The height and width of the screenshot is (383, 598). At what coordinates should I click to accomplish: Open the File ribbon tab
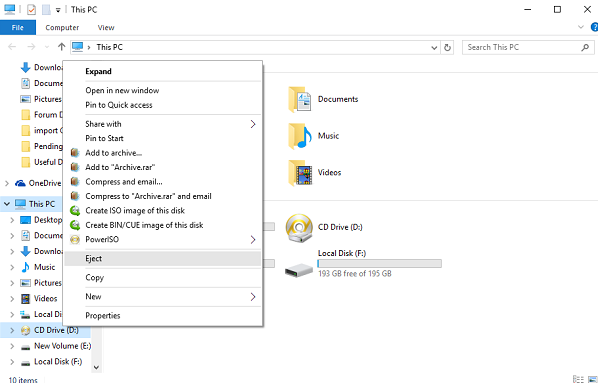(18, 27)
